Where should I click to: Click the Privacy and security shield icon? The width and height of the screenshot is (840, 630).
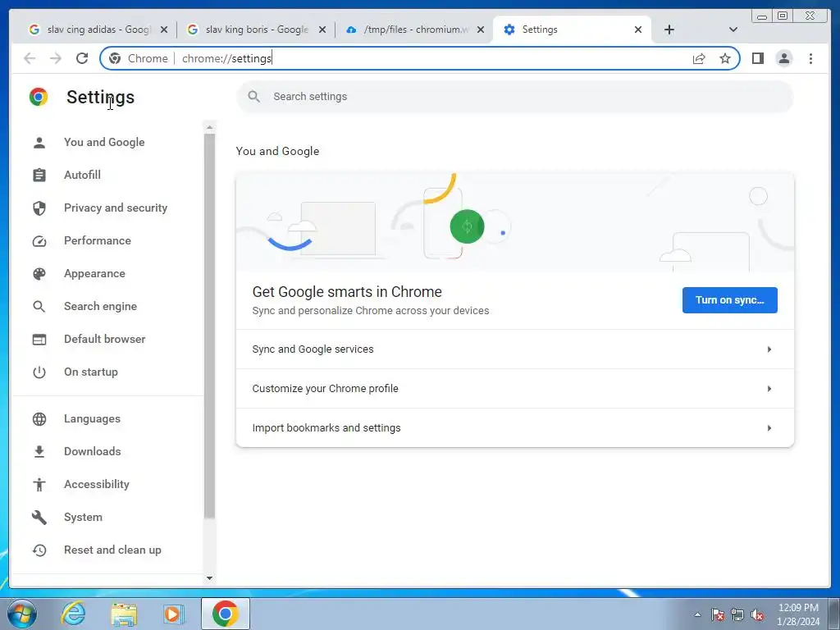[x=39, y=208]
